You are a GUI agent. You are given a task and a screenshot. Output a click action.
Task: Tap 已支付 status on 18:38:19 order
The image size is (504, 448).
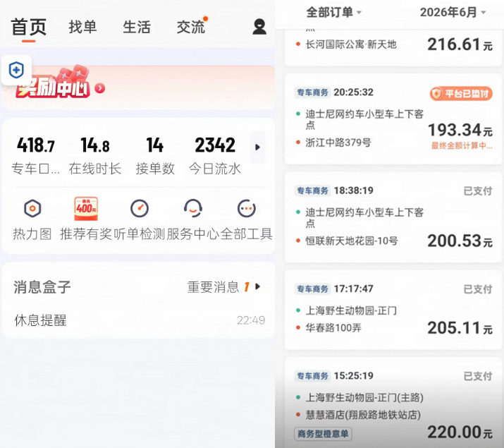[478, 190]
